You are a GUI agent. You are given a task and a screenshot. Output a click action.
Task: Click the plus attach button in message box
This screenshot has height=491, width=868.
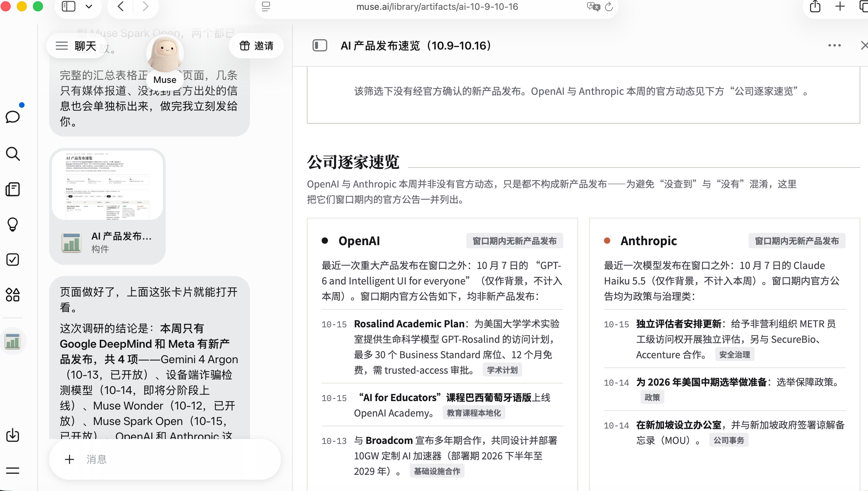point(70,459)
